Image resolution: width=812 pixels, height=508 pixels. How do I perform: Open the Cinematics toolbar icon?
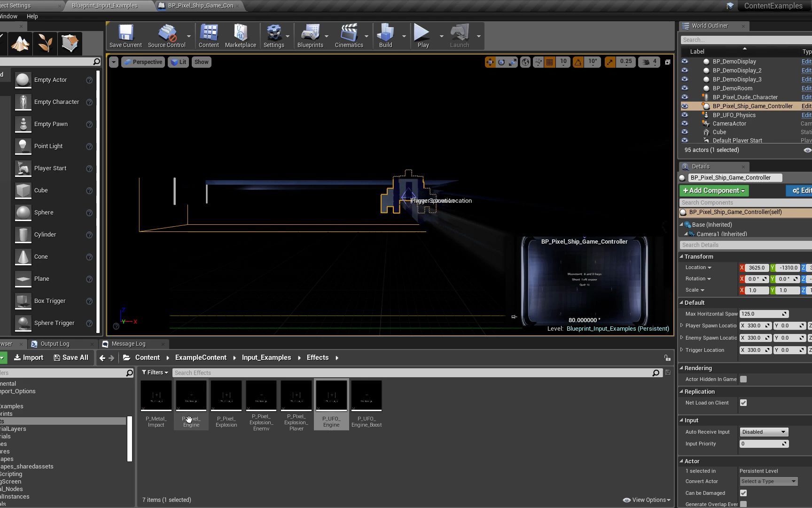click(349, 36)
